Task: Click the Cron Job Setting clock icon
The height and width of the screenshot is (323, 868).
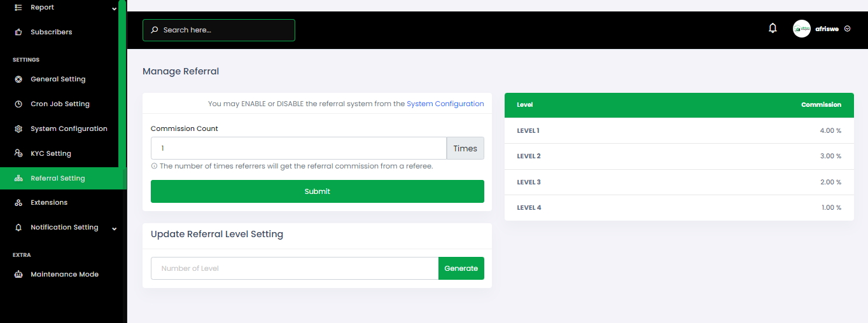Action: 18,104
